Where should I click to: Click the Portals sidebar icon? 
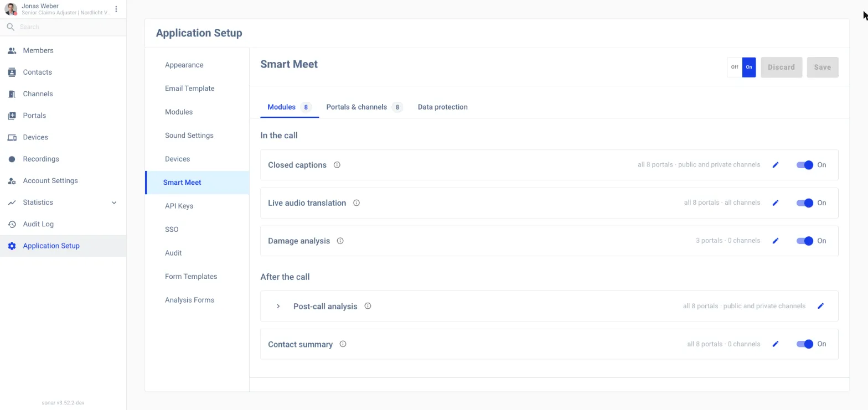point(12,116)
